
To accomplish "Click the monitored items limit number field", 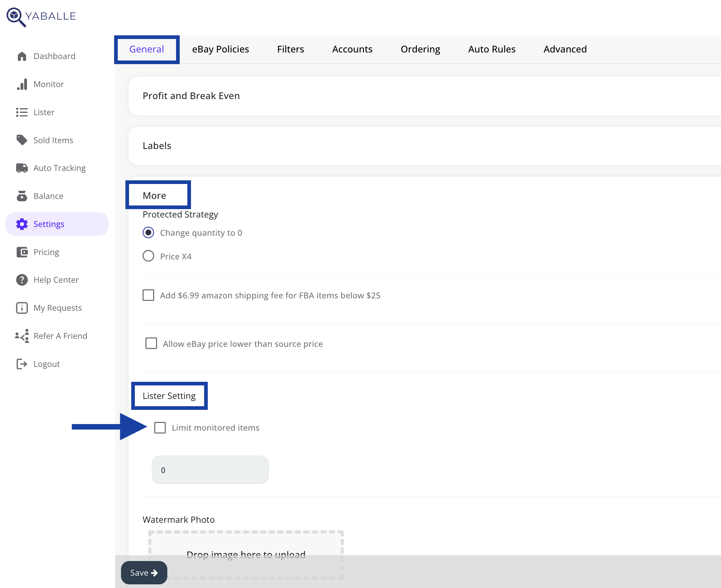I will pyautogui.click(x=210, y=470).
